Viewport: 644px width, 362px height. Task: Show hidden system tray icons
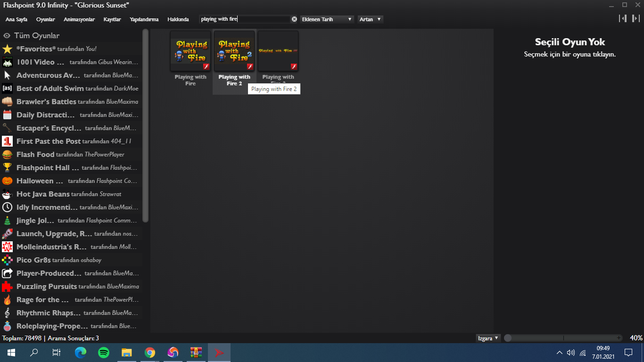560,353
